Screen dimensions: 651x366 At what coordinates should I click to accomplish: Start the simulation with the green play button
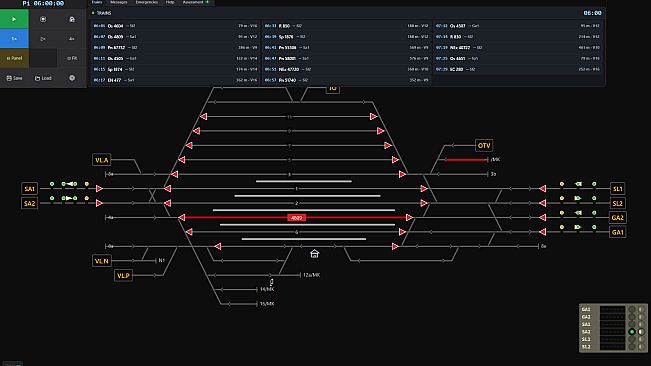[x=14, y=19]
